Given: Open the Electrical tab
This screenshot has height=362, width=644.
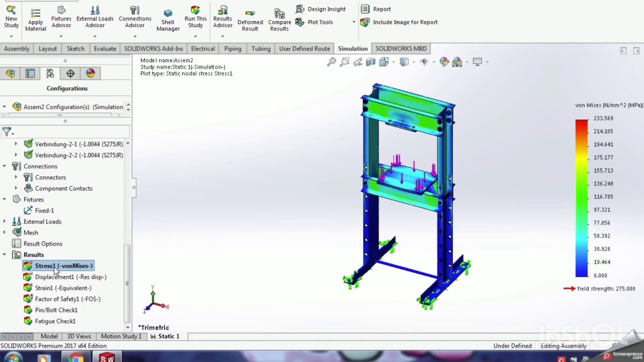Looking at the screenshot, I should coord(203,49).
